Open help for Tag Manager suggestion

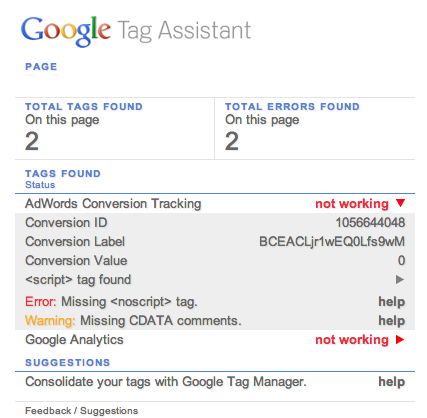point(391,381)
